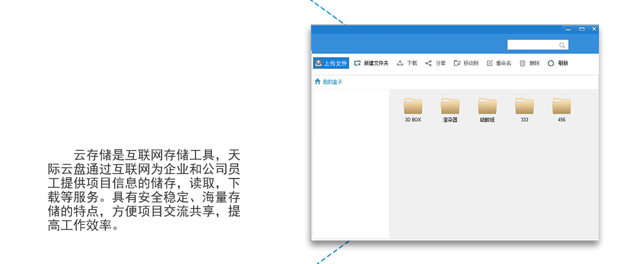Go to 我的盒子 home breadcrumb

click(328, 82)
